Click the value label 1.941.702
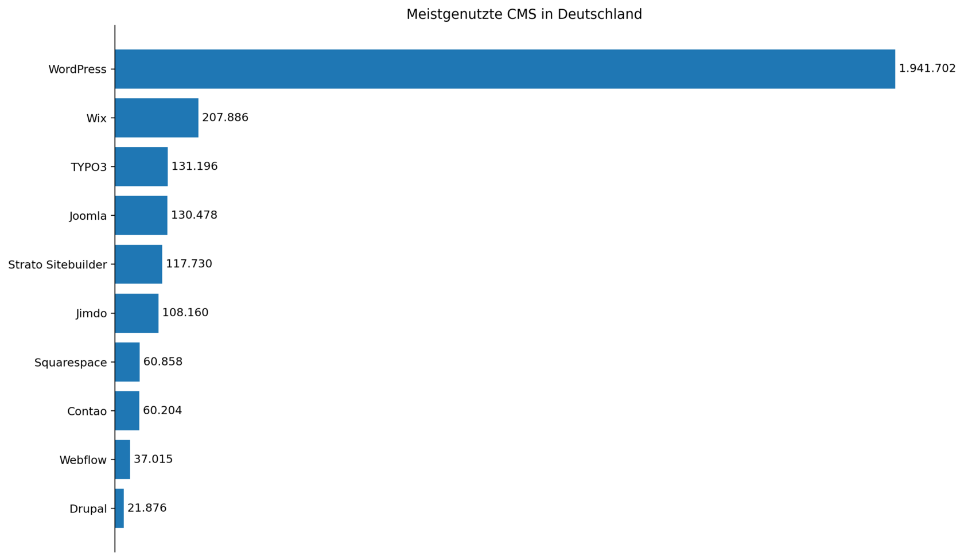This screenshot has height=560, width=964. 927,69
